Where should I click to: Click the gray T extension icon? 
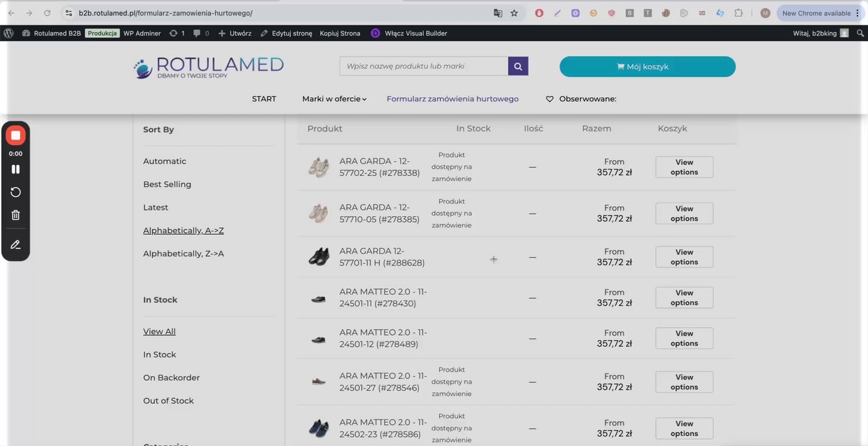[x=647, y=13]
